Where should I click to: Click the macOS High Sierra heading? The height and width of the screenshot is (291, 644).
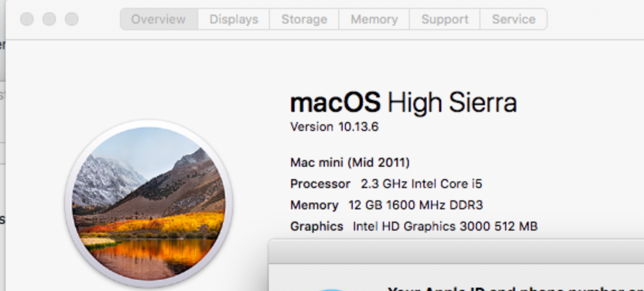coord(403,103)
